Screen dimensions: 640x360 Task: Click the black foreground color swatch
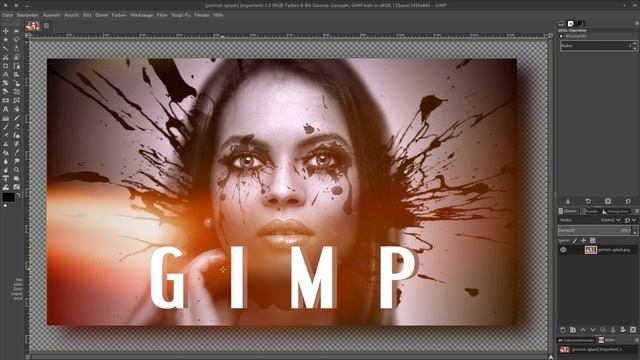pyautogui.click(x=8, y=197)
